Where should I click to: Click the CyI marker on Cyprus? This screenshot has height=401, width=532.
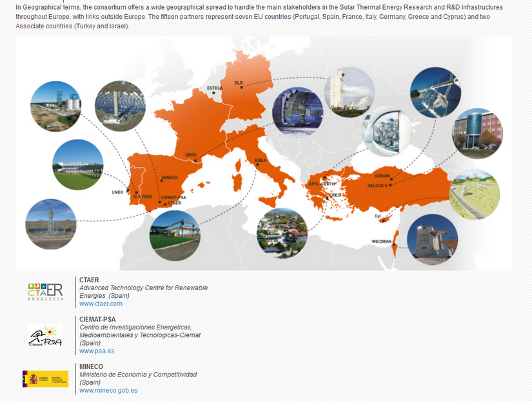[384, 220]
